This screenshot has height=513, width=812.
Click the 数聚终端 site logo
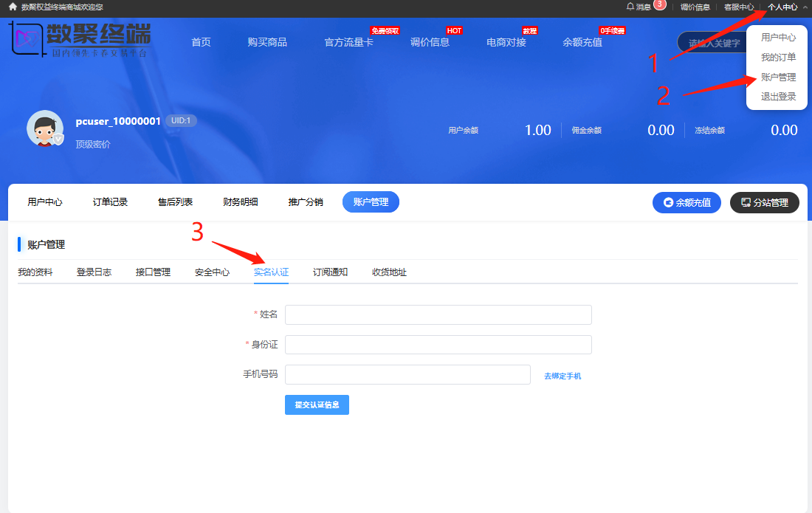(x=81, y=40)
